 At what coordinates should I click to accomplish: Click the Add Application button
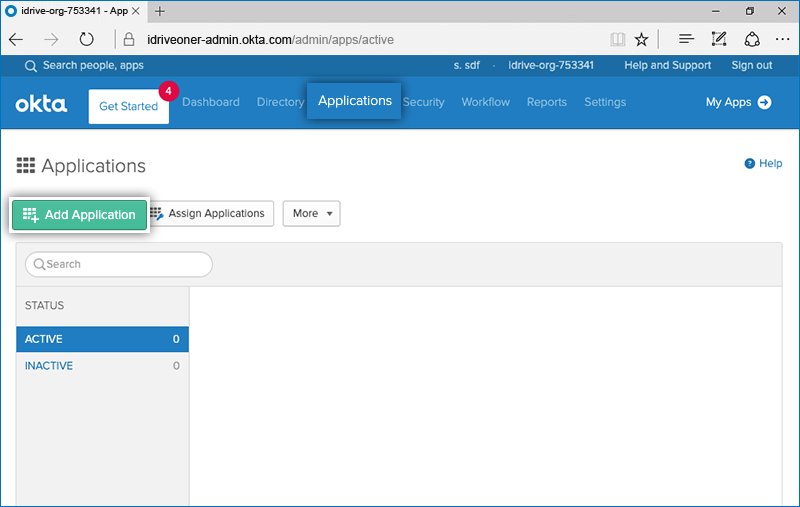(x=79, y=215)
